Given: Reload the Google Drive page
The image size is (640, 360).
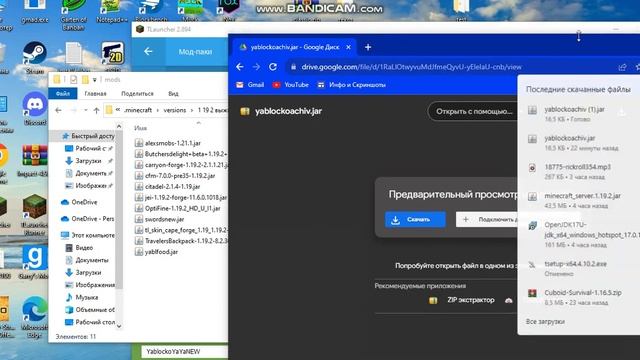Looking at the screenshot, I should 273,67.
